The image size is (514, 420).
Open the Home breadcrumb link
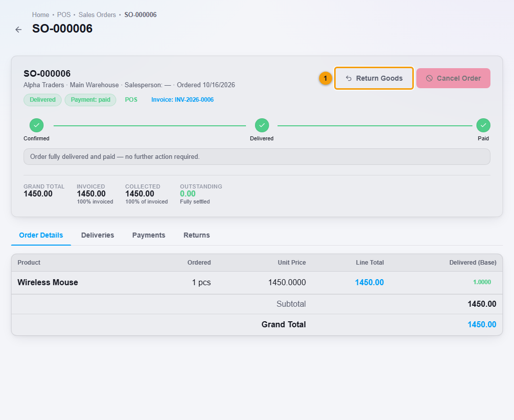pyautogui.click(x=41, y=15)
